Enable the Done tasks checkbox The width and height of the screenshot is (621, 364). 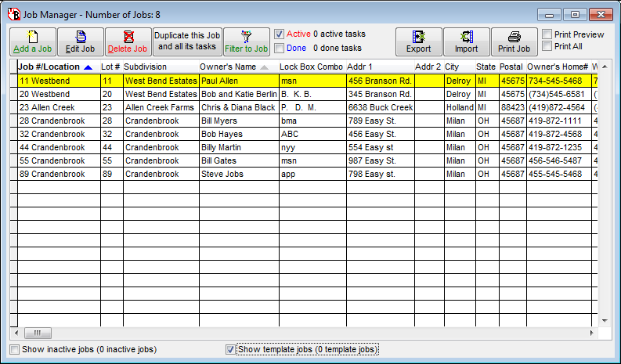coord(280,48)
